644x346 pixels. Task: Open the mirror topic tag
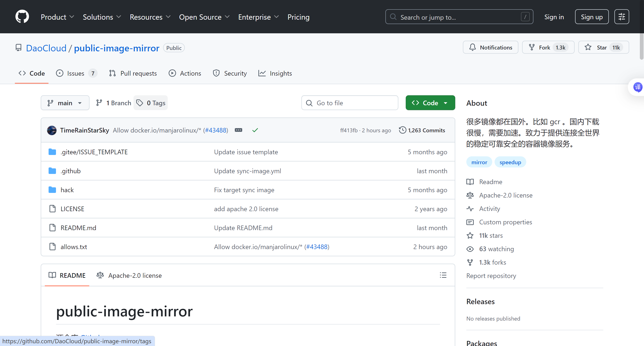pos(479,162)
